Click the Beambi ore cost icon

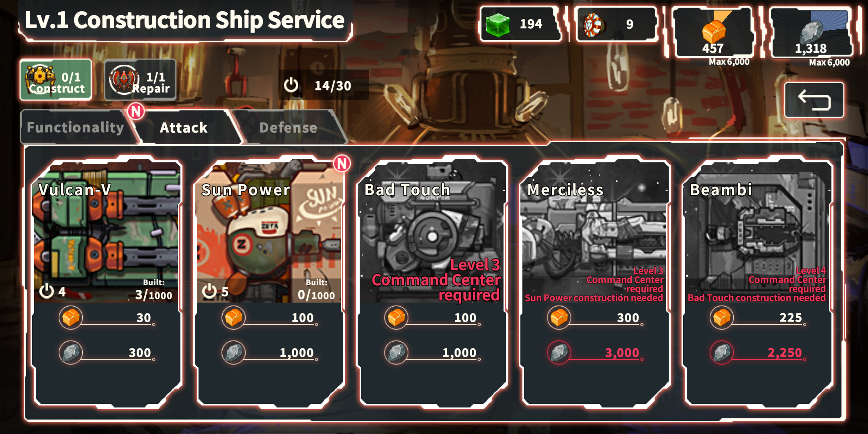click(x=722, y=353)
